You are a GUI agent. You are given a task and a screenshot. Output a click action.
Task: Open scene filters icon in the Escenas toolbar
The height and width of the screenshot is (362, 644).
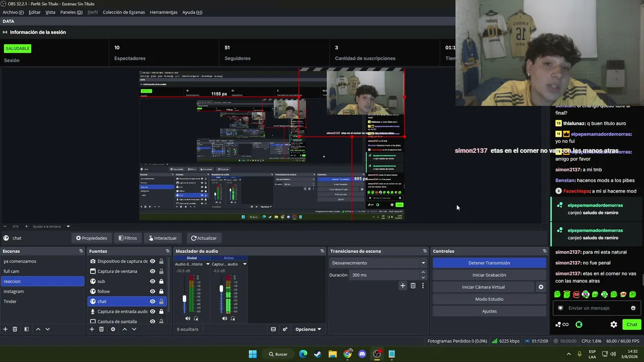pyautogui.click(x=26, y=329)
